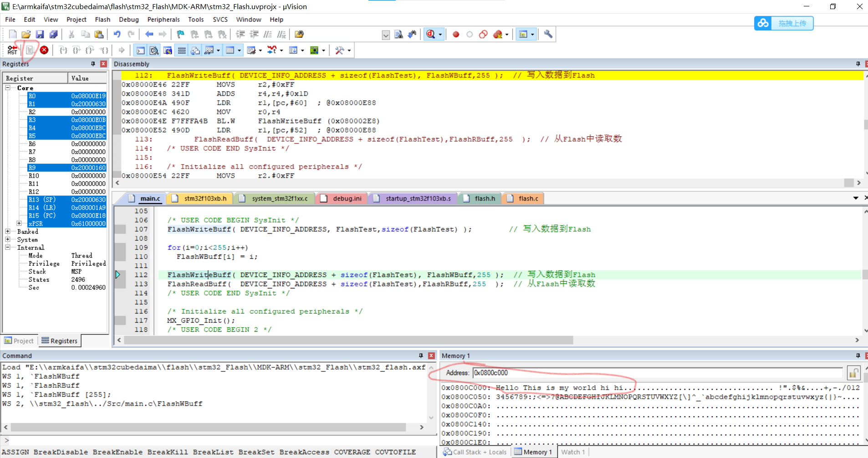Viewport: 868px width, 458px height.
Task: Step over the current line
Action: [x=77, y=50]
